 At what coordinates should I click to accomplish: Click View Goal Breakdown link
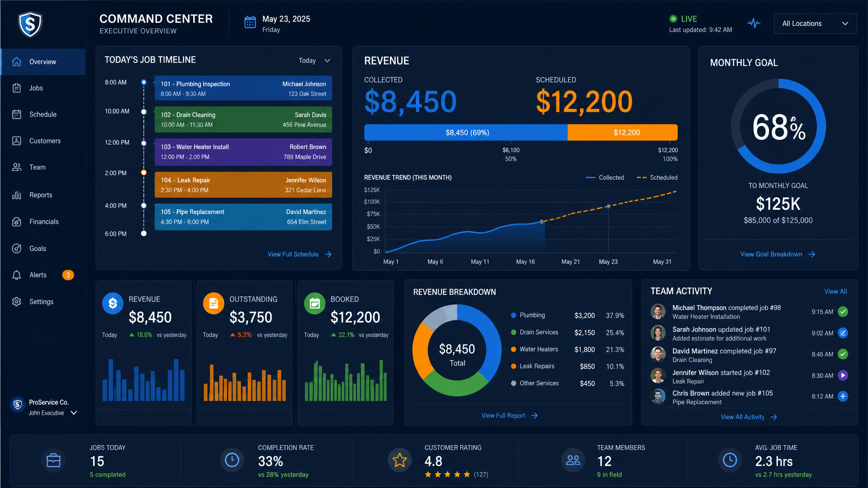[778, 254]
